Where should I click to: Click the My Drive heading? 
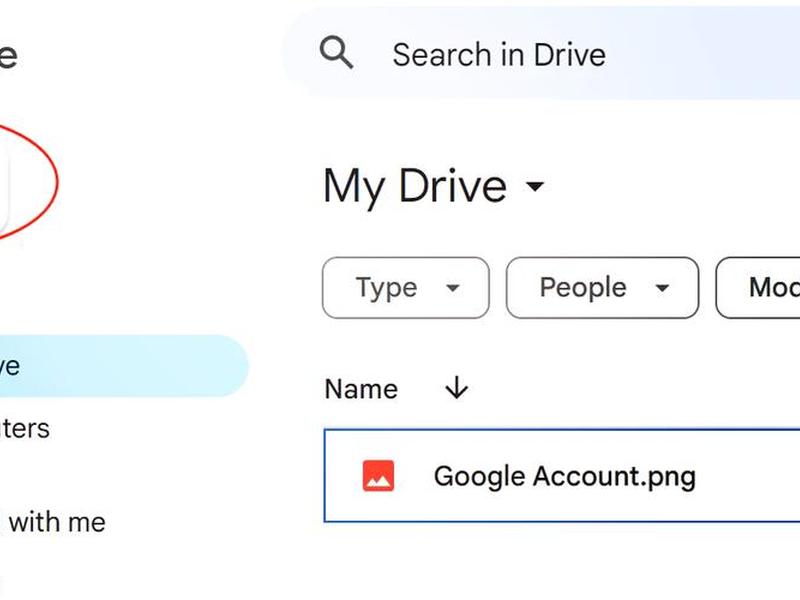coord(415,186)
